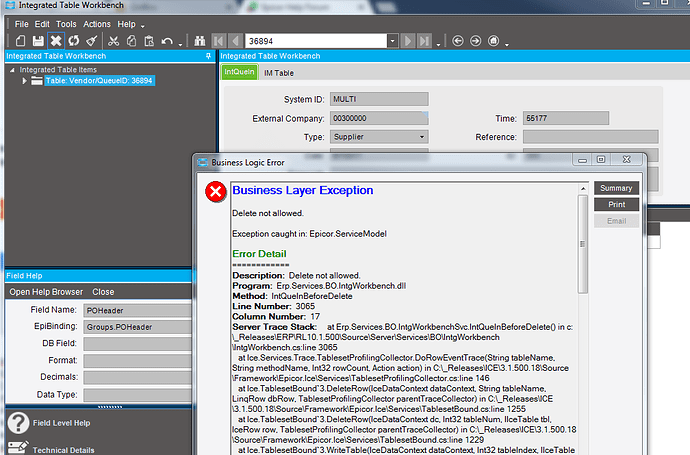690x455 pixels.
Task: Click the Technical Details icon
Action: [18, 448]
